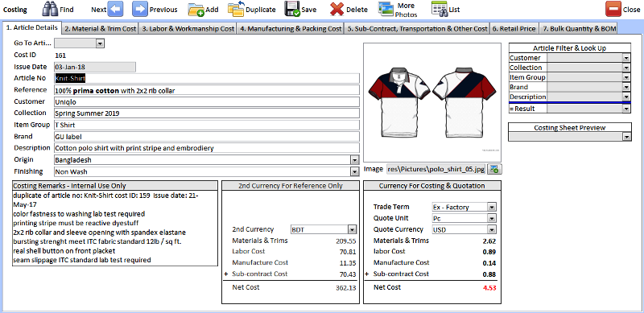
Task: Open Labor & Workmanship Cost tab
Action: click(188, 29)
